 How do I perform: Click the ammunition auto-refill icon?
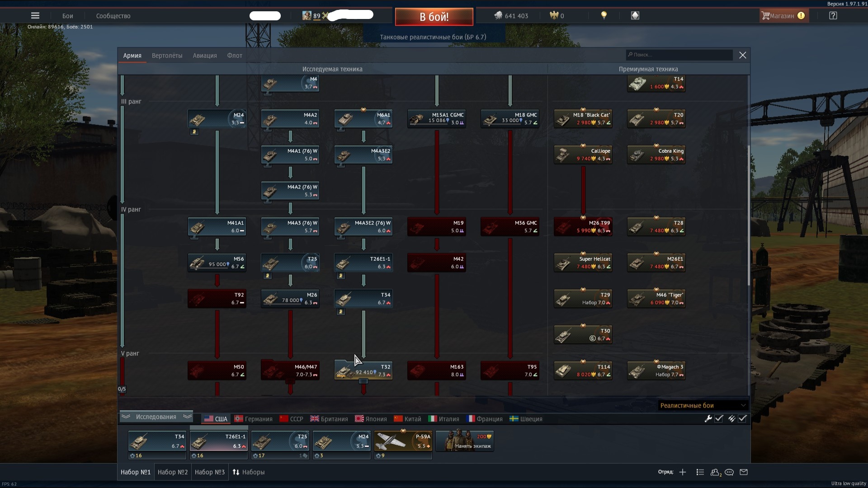pyautogui.click(x=731, y=419)
